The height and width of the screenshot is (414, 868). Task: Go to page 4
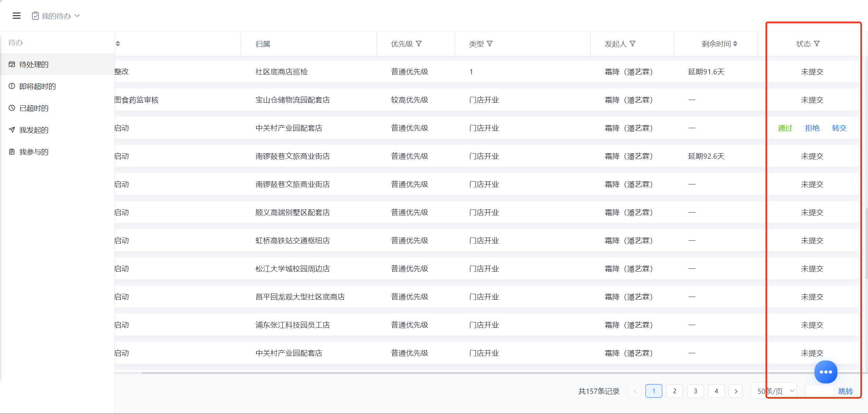[x=716, y=391]
